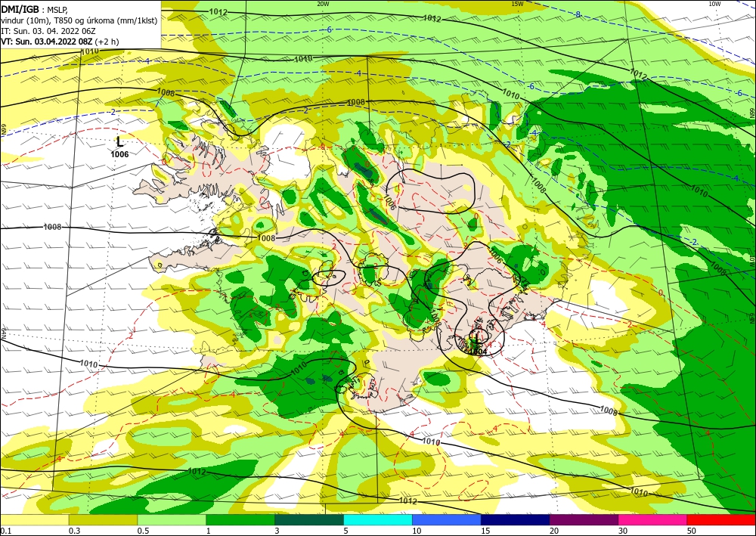Click the 'DMI/IGB' title text
The image size is (756, 536).
coord(20,9)
